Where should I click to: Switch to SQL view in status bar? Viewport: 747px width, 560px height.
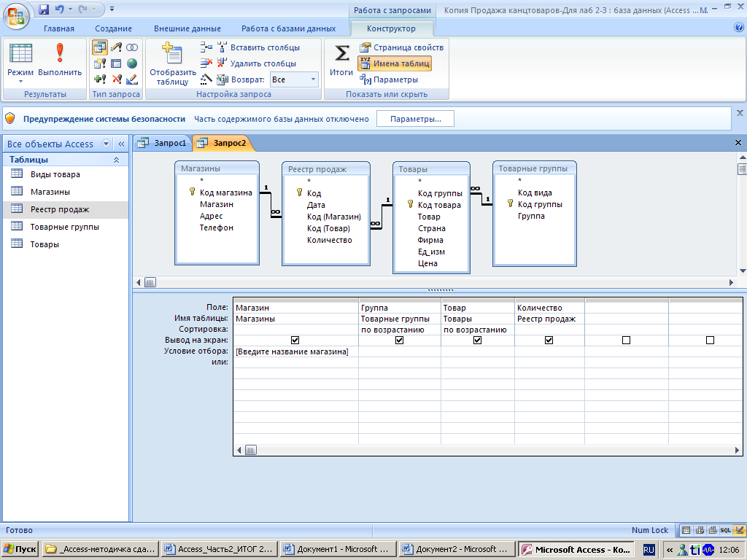[726, 530]
